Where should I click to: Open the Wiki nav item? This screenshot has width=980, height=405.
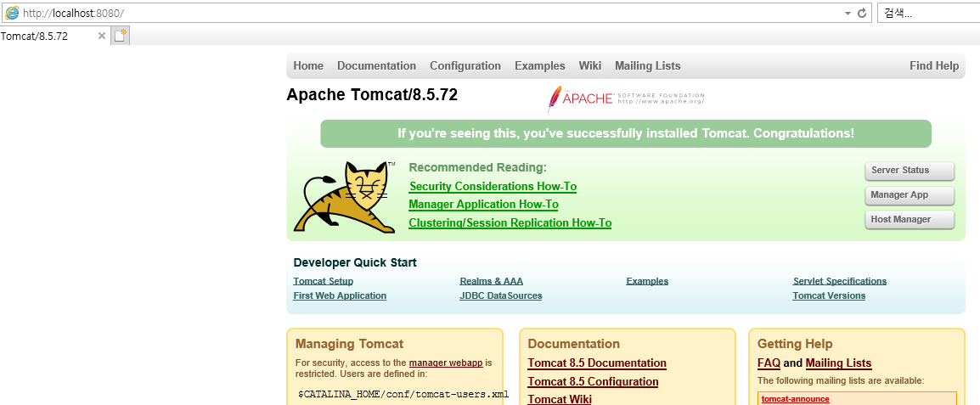coord(589,65)
